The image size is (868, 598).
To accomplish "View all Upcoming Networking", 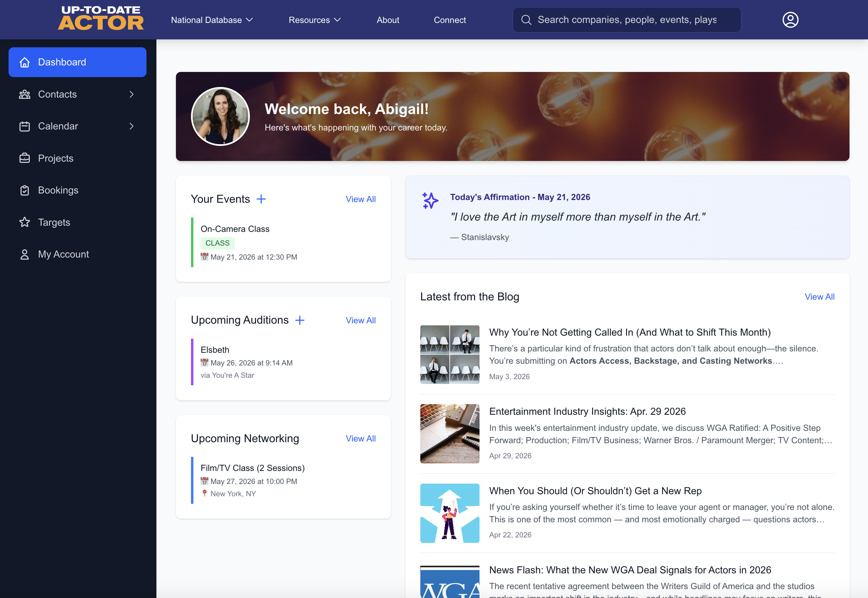I will 361,438.
